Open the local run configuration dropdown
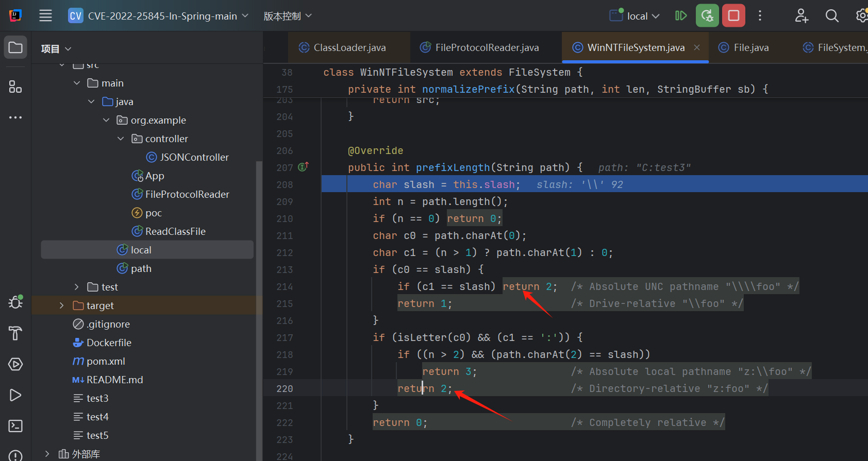This screenshot has height=461, width=868. click(635, 16)
